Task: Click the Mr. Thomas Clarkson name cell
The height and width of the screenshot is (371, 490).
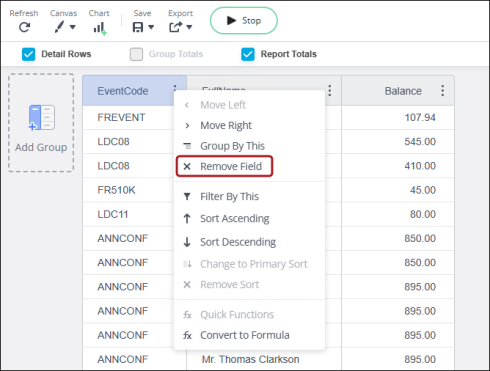Action: [250, 359]
